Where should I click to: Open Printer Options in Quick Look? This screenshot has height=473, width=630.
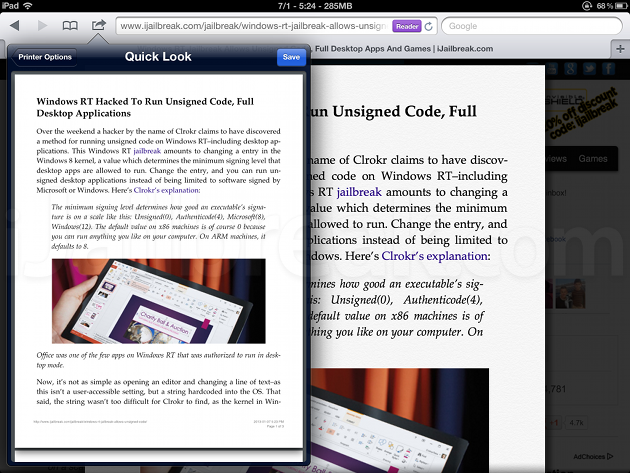pos(45,57)
